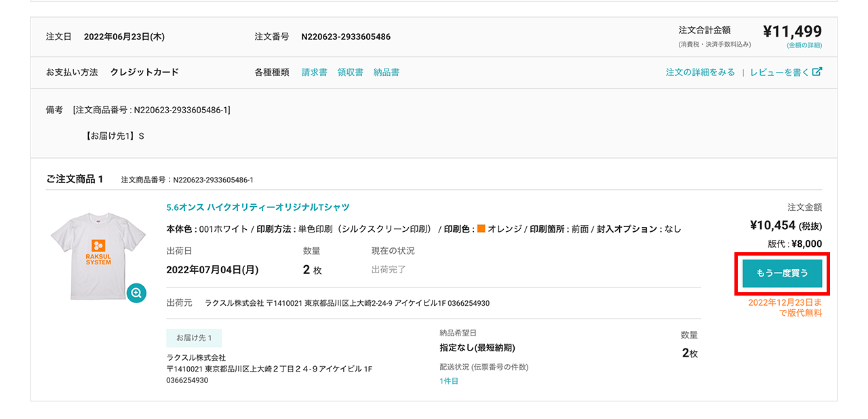Click the external link icon beside レビューを書く
868x419 pixels.
816,71
